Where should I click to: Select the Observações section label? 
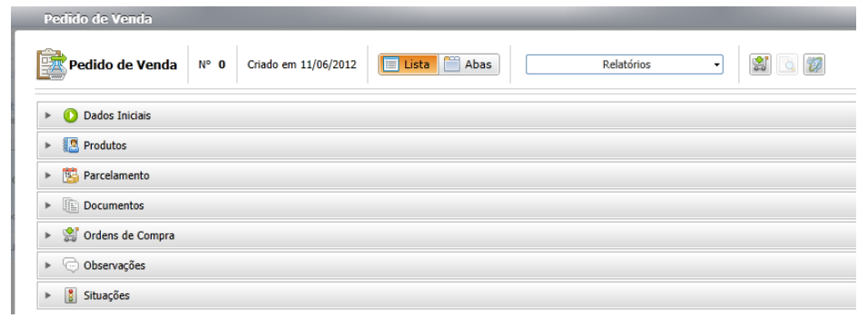pyautogui.click(x=114, y=265)
